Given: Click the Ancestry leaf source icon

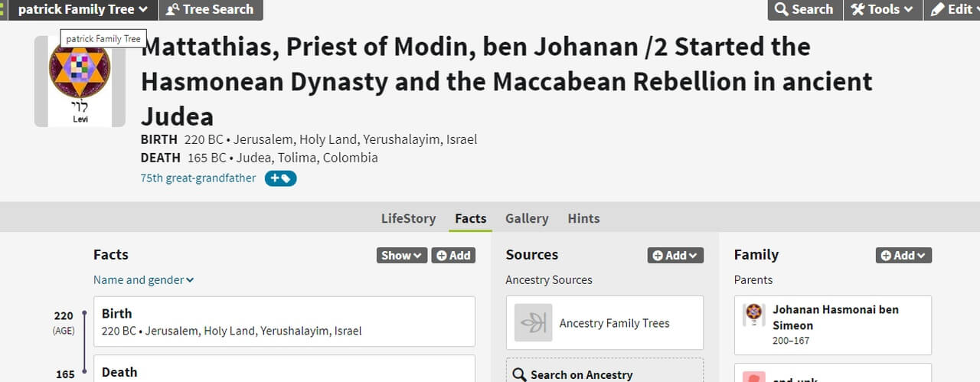Looking at the screenshot, I should 533,323.
